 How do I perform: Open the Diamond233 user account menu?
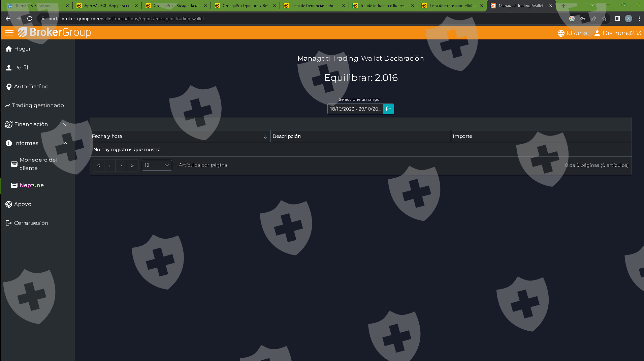pos(617,33)
